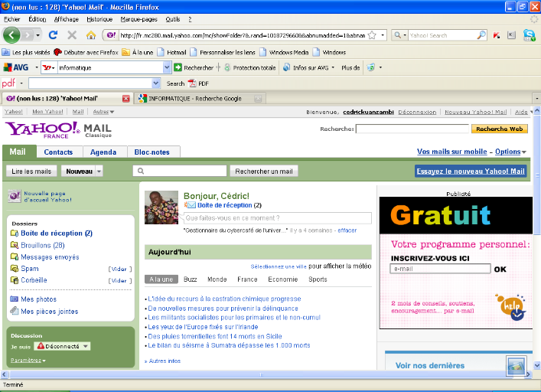Open the Marque-pages menu

(139, 19)
